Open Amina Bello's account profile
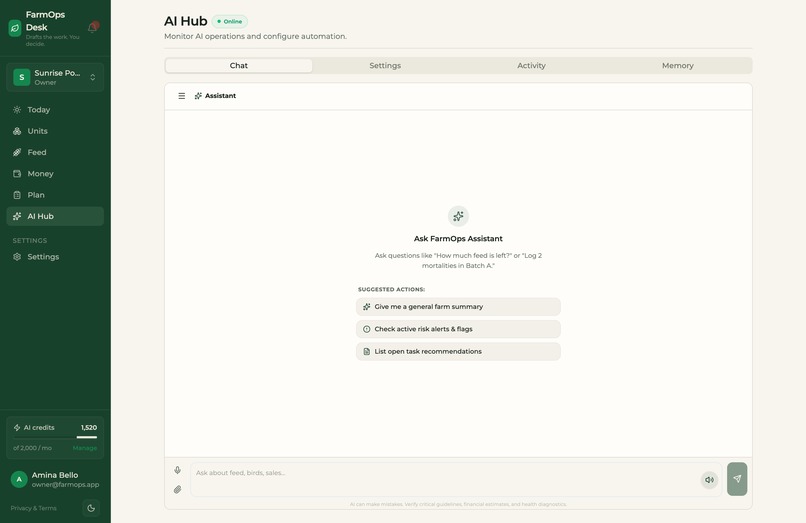 [x=55, y=479]
